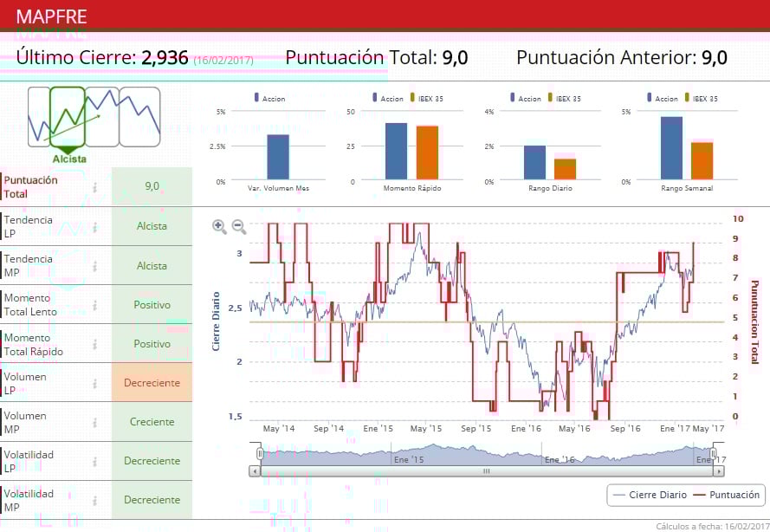Click the 9,0 cell in Puntuación Total row
This screenshot has height=532, width=770.
pos(152,186)
